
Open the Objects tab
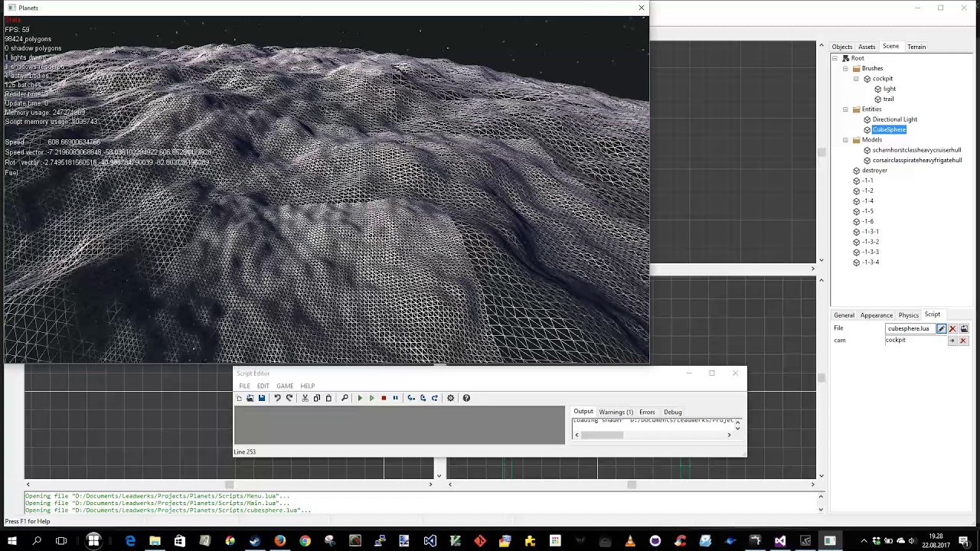coord(842,47)
